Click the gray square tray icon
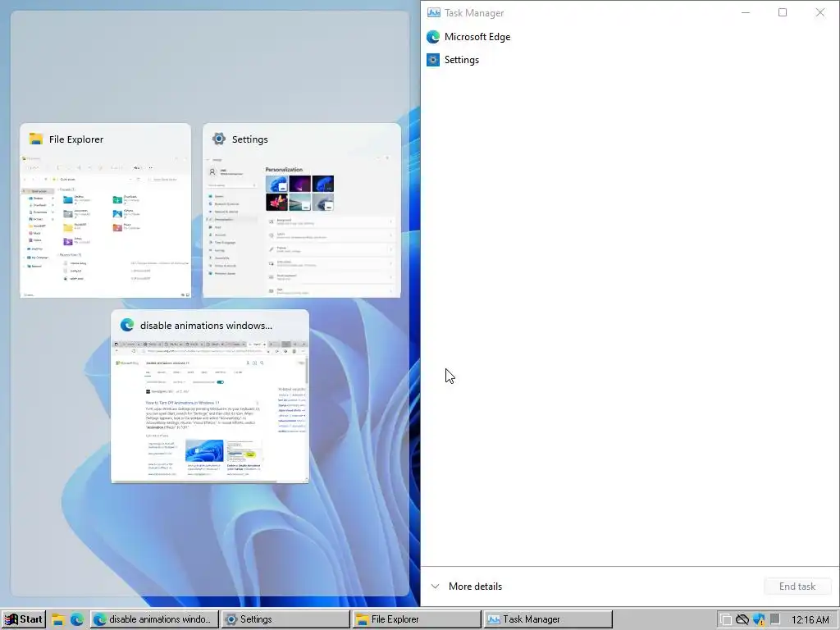The width and height of the screenshot is (840, 630). coord(775,619)
